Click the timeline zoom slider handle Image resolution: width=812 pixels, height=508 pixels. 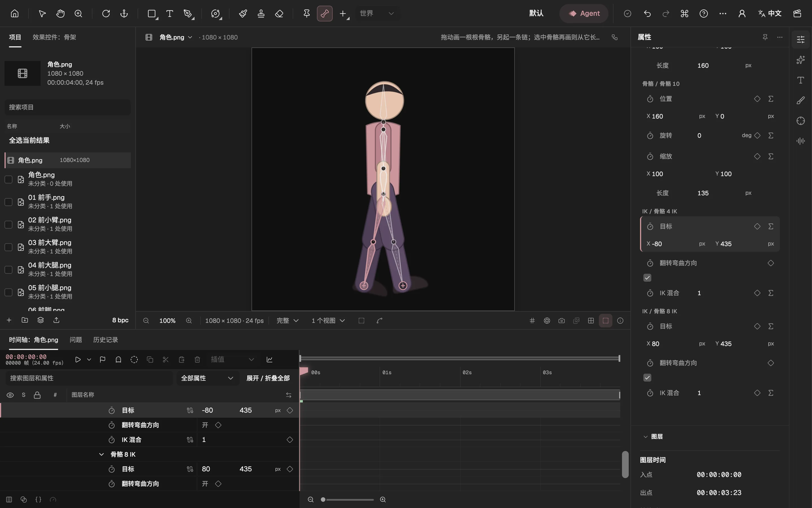[x=323, y=500]
